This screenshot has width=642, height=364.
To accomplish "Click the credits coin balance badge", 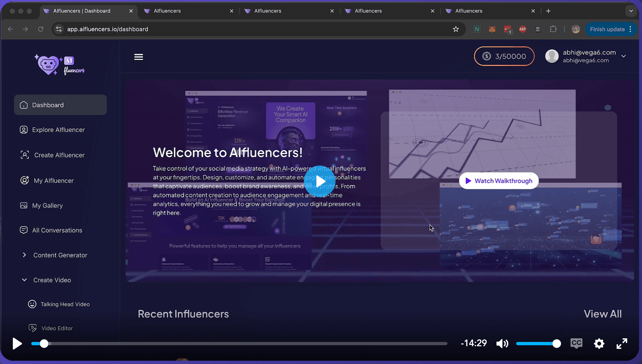I will [504, 56].
